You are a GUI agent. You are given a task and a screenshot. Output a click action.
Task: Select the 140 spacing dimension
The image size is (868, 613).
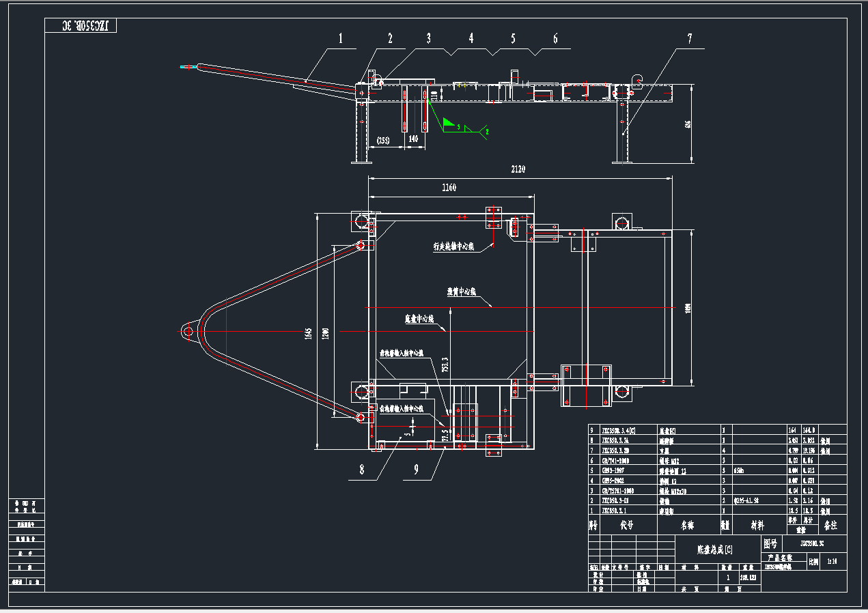(412, 138)
